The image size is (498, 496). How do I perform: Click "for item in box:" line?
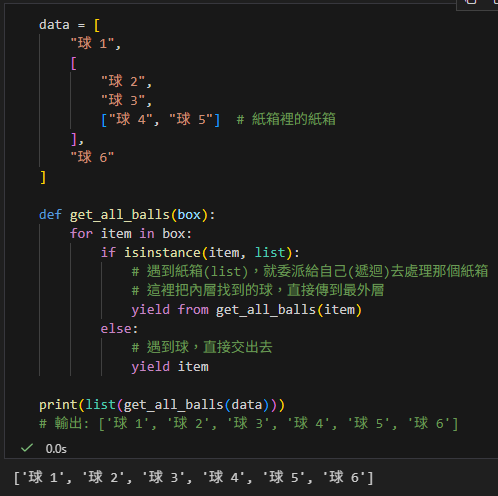[x=131, y=234]
